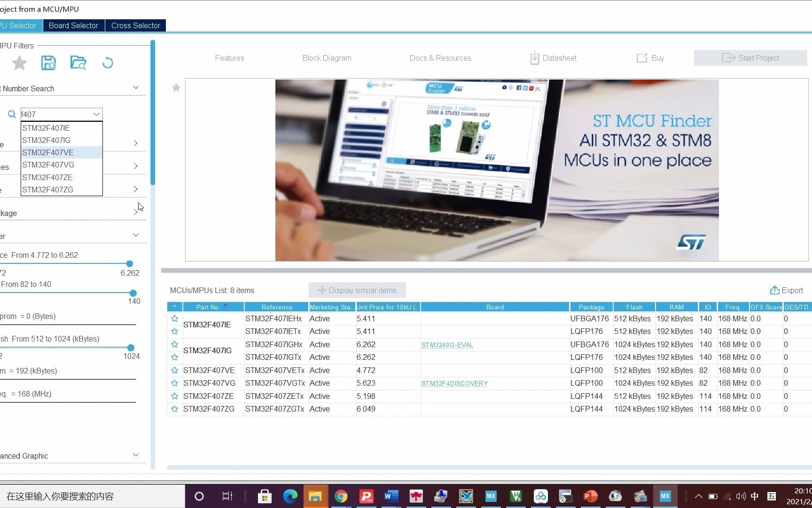Open File Explorer from the taskbar

pyautogui.click(x=315, y=496)
